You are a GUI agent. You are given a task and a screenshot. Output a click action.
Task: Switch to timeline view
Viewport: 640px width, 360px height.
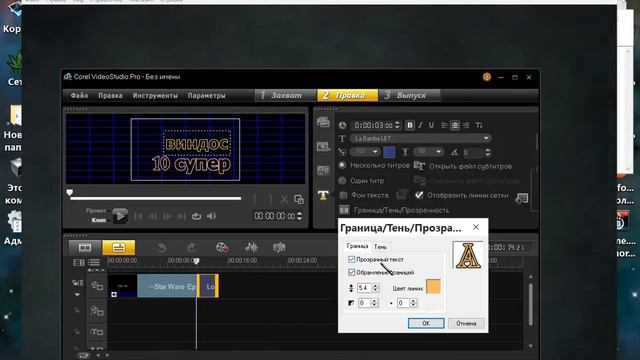click(118, 247)
